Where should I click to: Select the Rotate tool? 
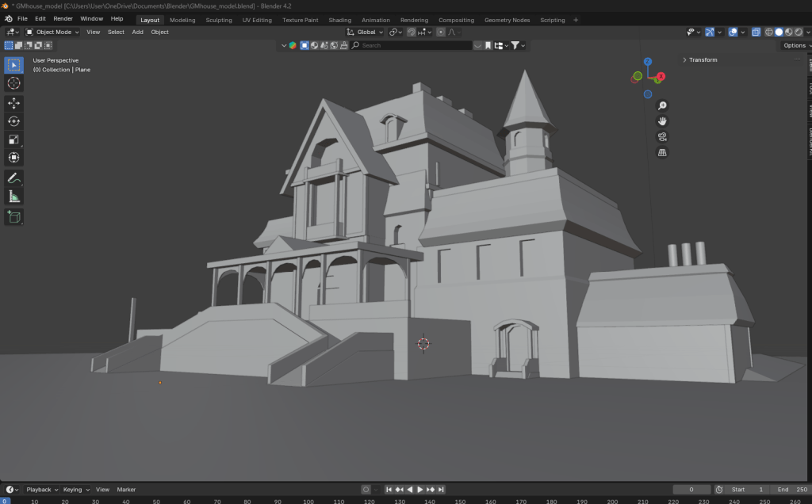click(13, 121)
